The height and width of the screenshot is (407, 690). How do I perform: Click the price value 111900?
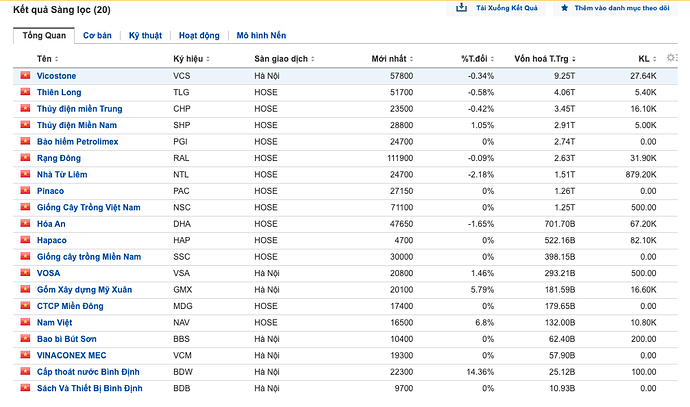(x=400, y=158)
